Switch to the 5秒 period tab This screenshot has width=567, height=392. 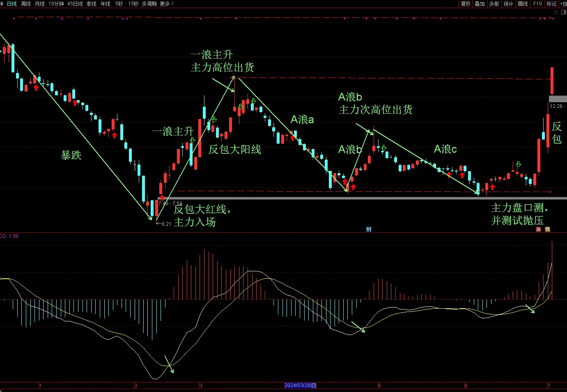point(119,4)
